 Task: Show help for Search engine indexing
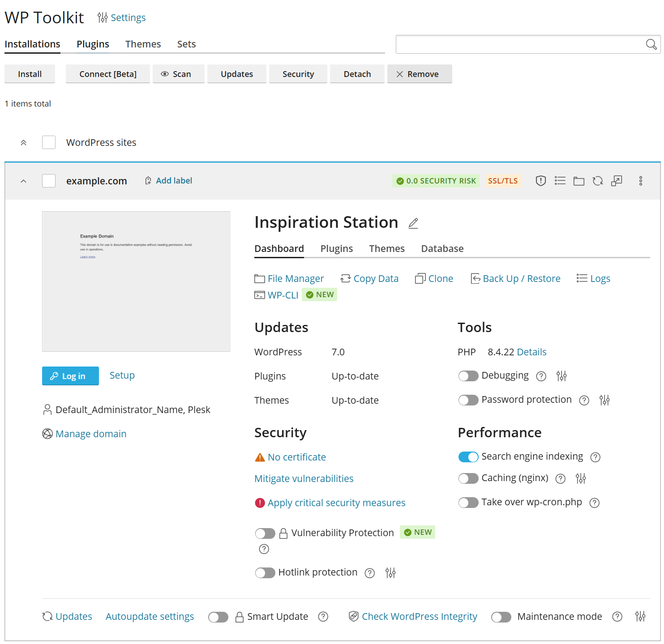[x=595, y=457]
